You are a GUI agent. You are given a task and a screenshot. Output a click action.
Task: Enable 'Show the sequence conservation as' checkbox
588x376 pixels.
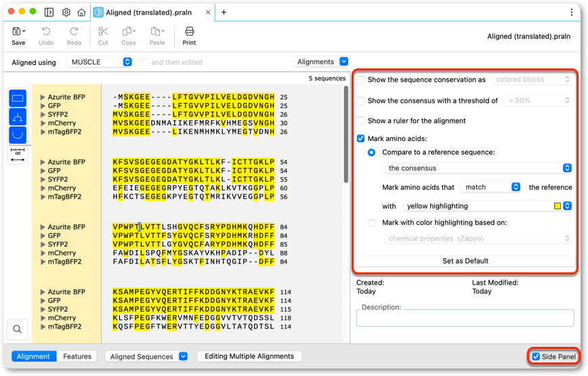pyautogui.click(x=361, y=79)
